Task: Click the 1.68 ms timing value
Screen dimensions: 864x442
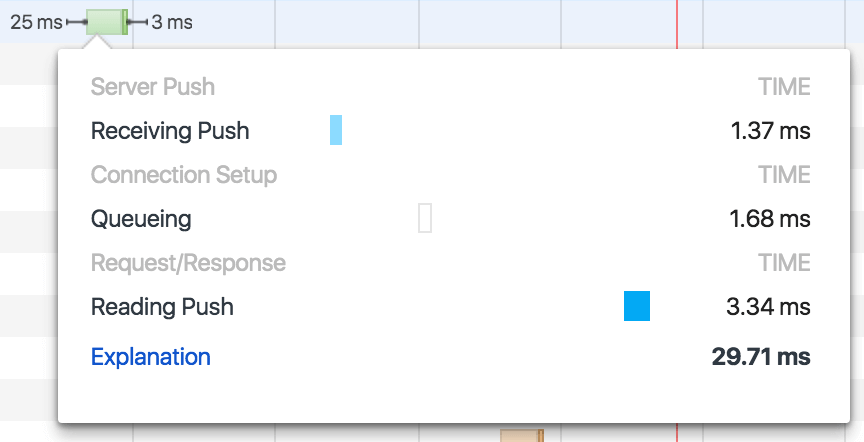Action: coord(769,219)
